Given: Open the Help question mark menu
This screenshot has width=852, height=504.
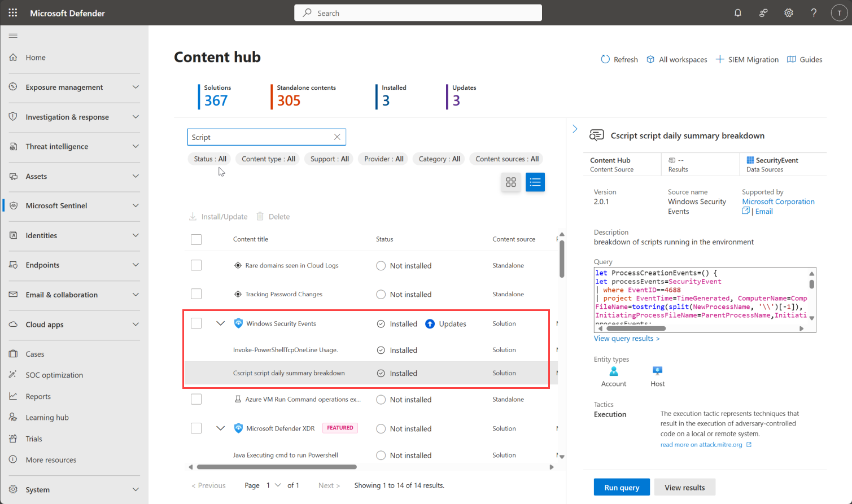Looking at the screenshot, I should point(813,12).
